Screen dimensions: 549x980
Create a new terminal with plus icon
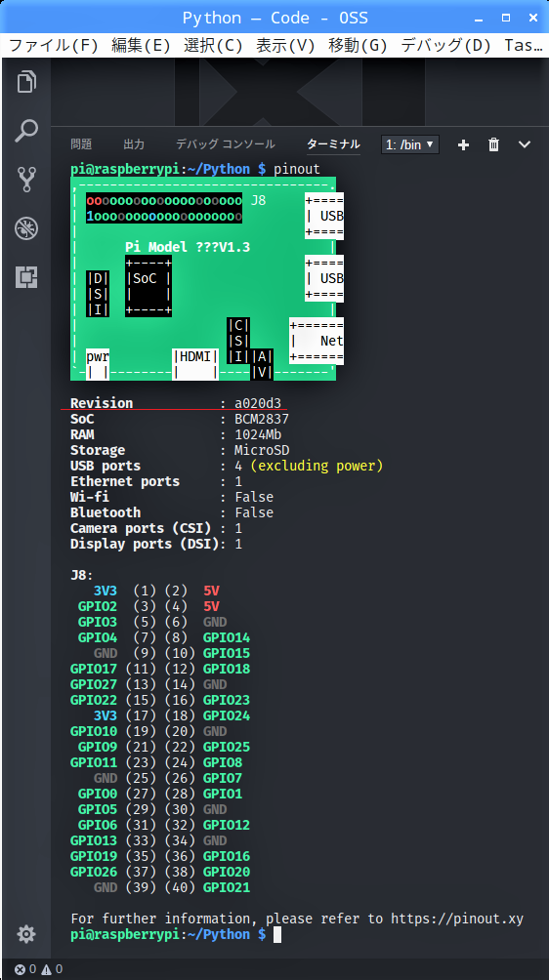tap(463, 145)
